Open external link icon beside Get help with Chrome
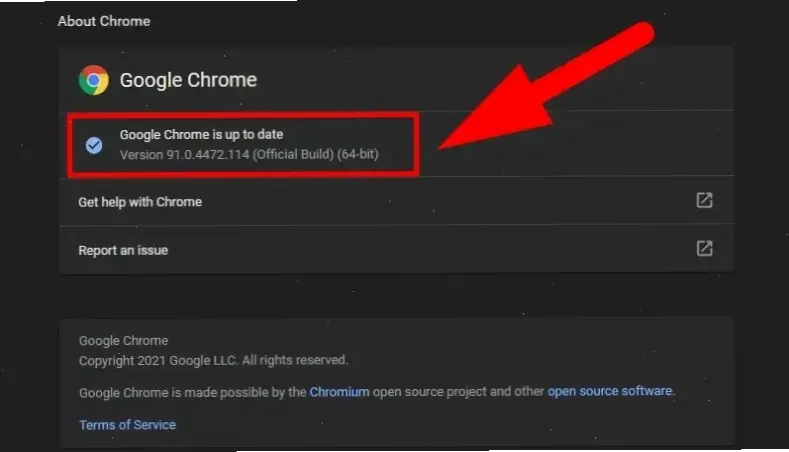 704,201
